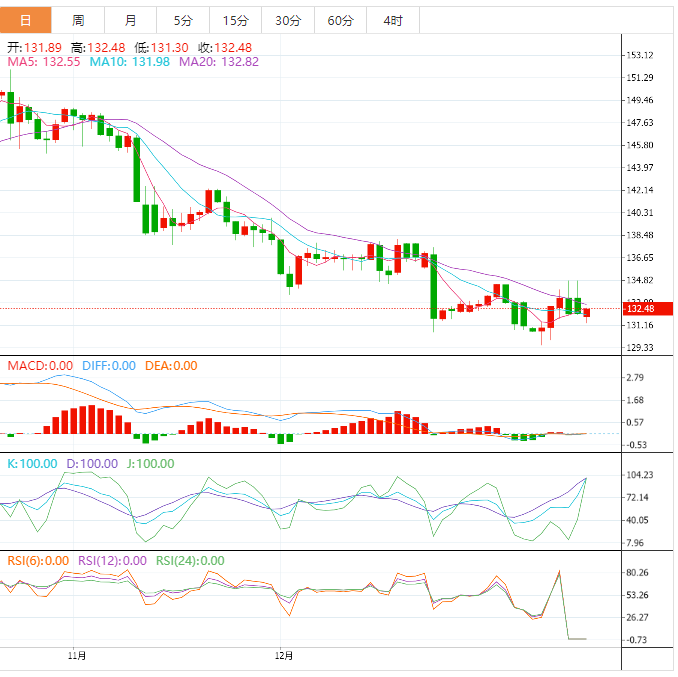Click the -0.73 RSI axis value
The image size is (678, 677).
point(636,639)
